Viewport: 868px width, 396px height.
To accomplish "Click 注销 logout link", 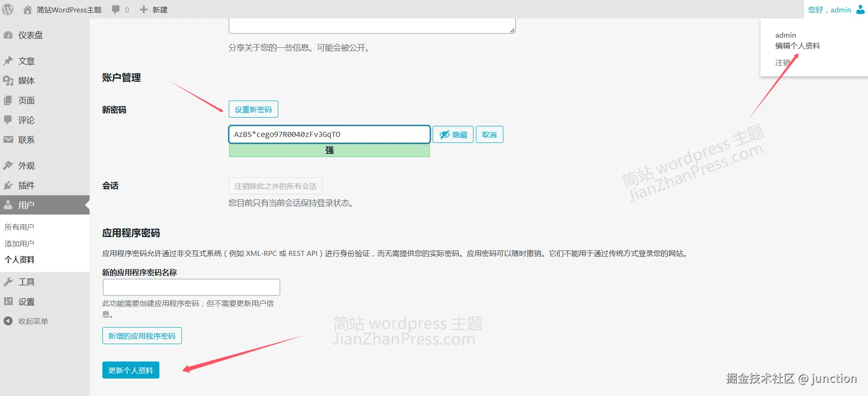I will point(783,62).
